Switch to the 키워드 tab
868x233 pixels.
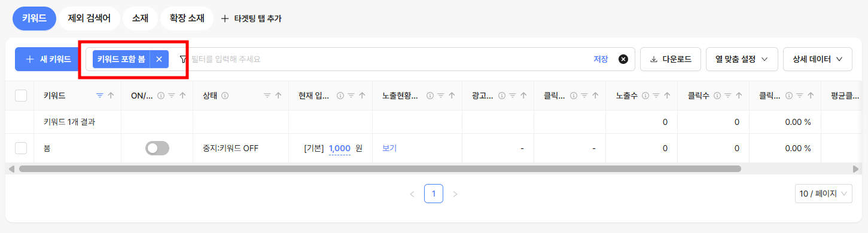point(34,19)
